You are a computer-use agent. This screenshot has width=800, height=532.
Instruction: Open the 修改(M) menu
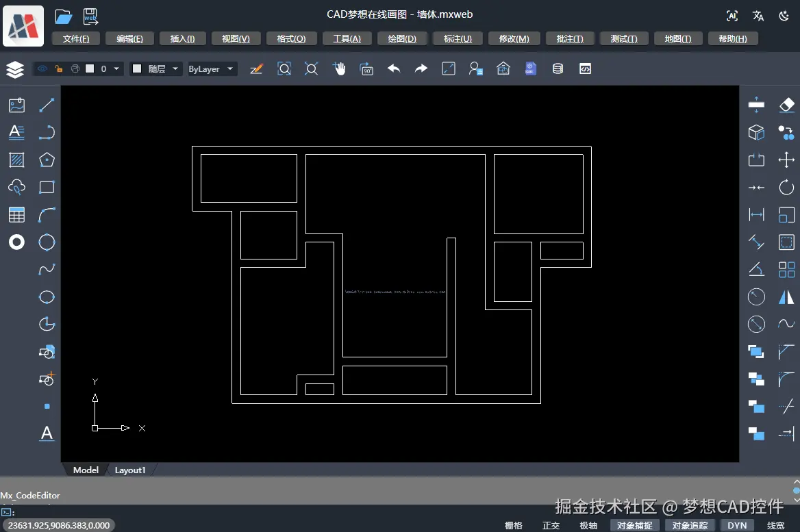514,39
